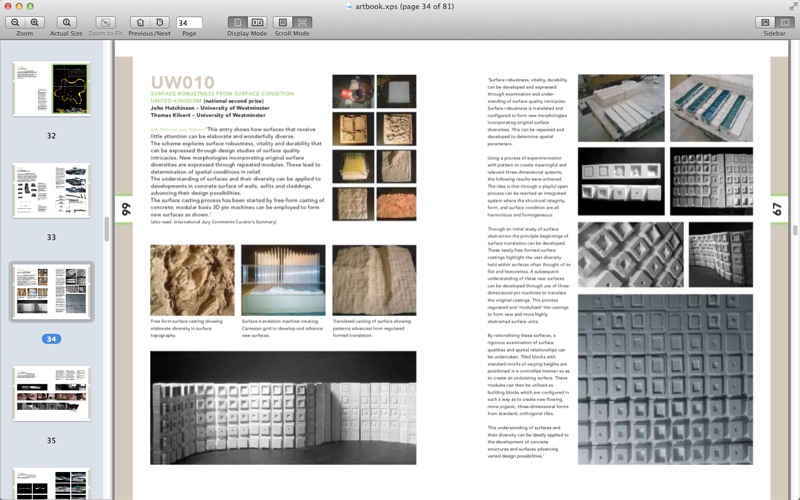Screen dimensions: 800x500
Task: Click the diamond-pattern tile closeup photo
Action: 631,255
